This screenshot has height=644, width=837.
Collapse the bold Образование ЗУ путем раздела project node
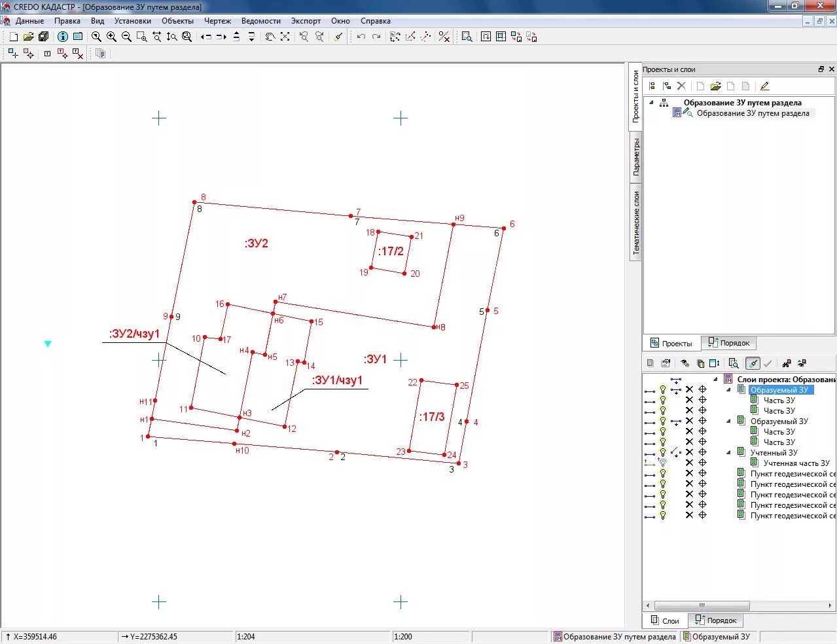pos(651,102)
